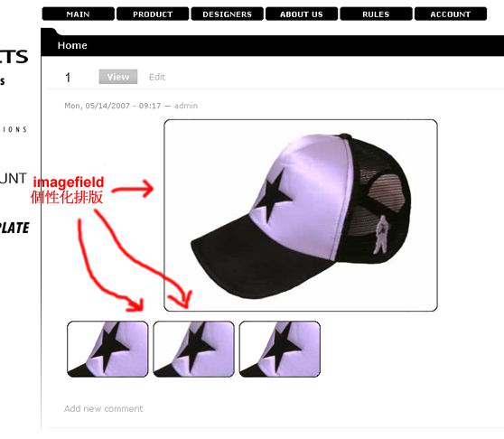Open the large purple cap image
This screenshot has height=439, width=504.
(x=301, y=215)
